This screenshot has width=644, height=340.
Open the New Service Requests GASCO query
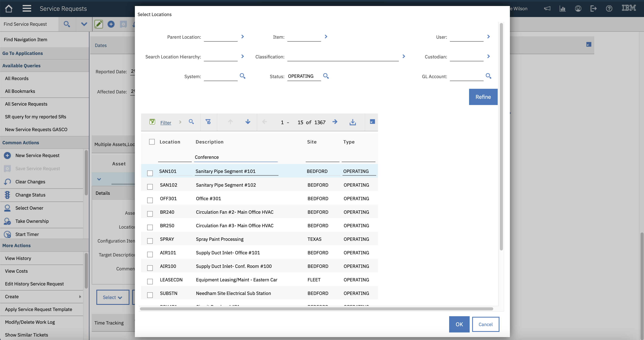36,129
